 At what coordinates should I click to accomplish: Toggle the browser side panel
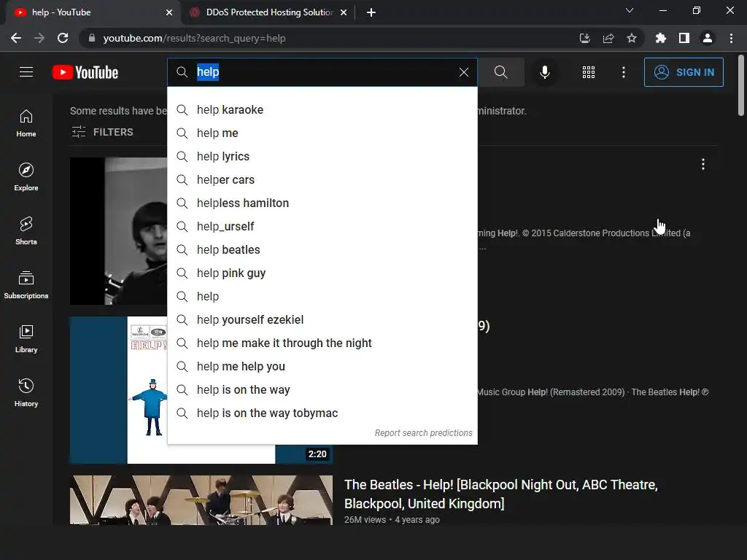[x=684, y=38]
